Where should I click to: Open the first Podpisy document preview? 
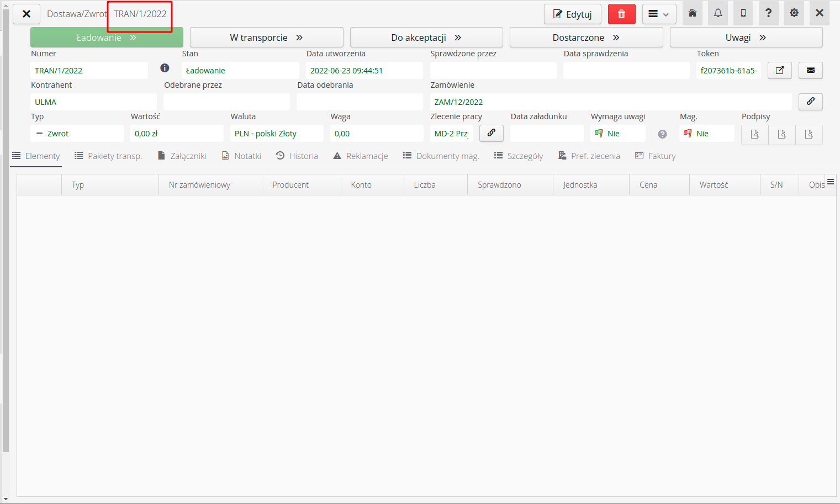coord(754,135)
